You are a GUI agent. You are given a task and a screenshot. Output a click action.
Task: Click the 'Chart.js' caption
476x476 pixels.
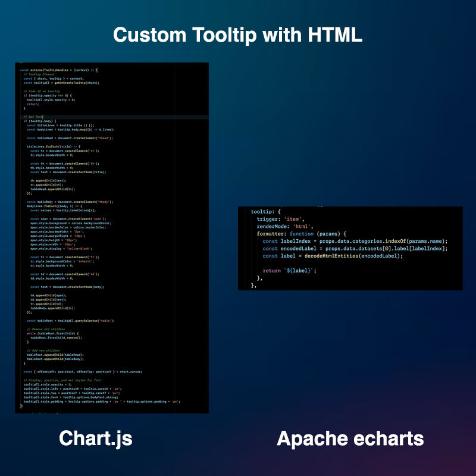point(96,439)
